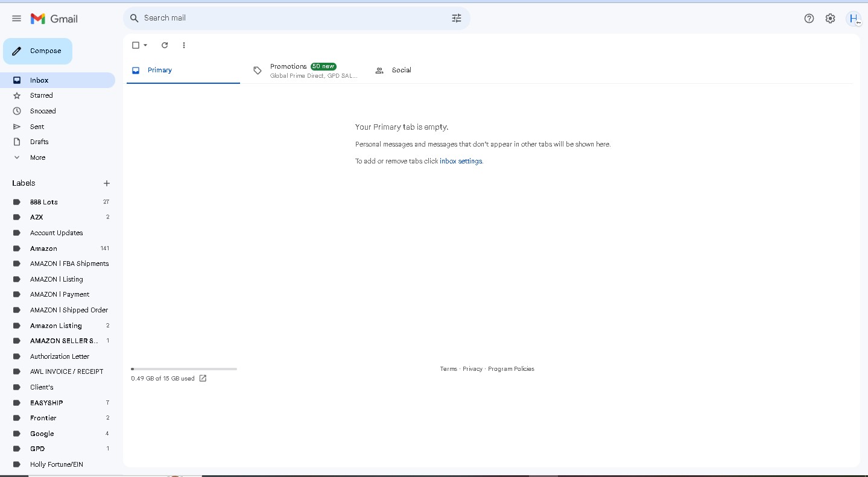Open the 888 Lots label

point(57,202)
